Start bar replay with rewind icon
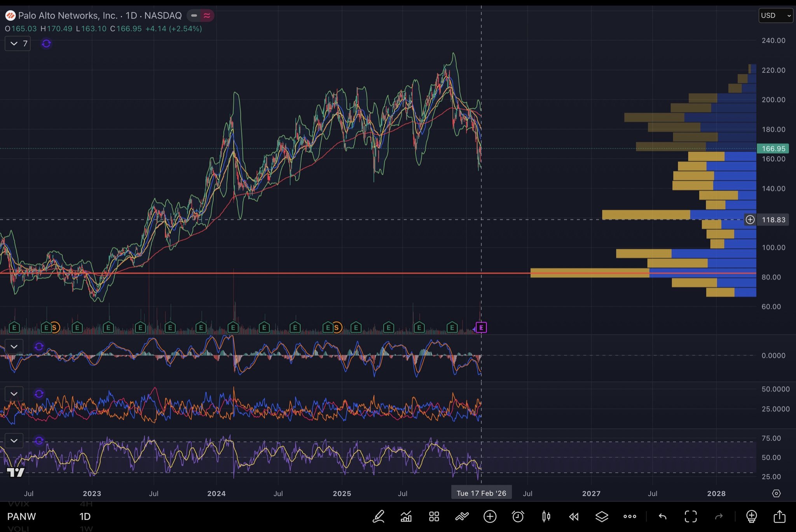 [574, 516]
